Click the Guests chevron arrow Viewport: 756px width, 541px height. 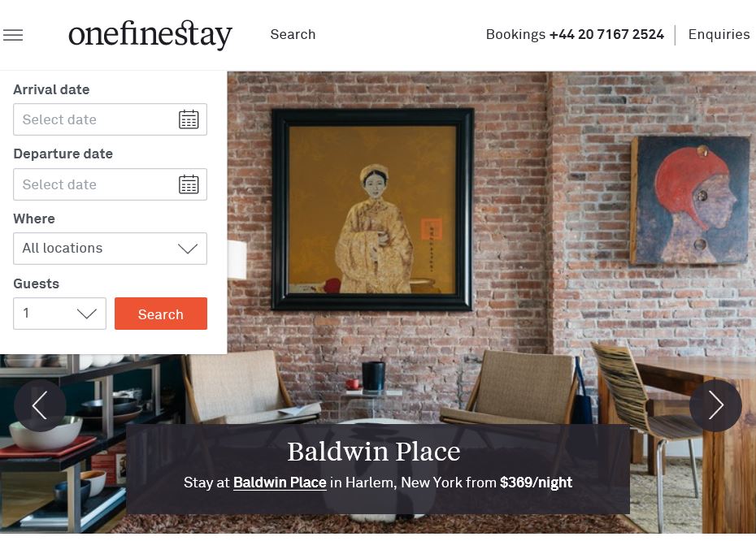click(87, 314)
